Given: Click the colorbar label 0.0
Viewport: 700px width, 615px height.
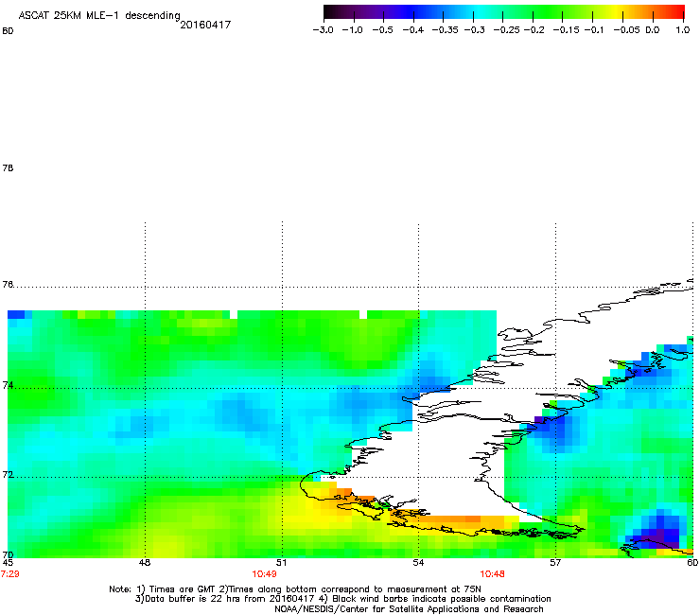Looking at the screenshot, I should click(x=653, y=30).
